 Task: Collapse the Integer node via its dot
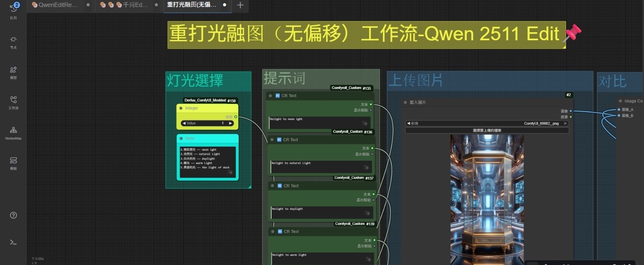181,108
